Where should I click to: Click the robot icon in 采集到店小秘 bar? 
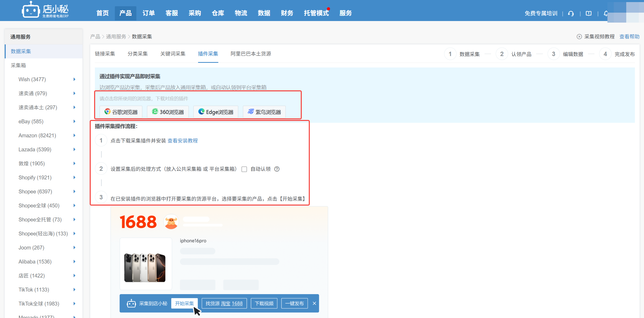click(131, 303)
